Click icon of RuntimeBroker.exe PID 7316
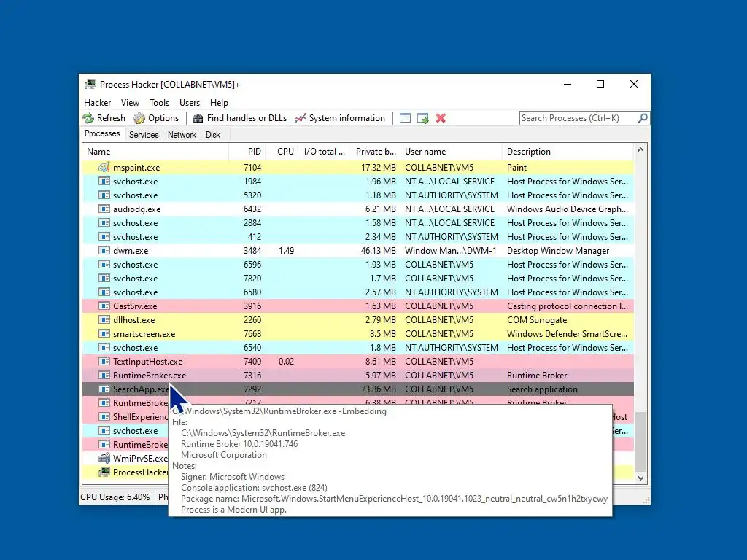747x560 pixels. point(104,376)
